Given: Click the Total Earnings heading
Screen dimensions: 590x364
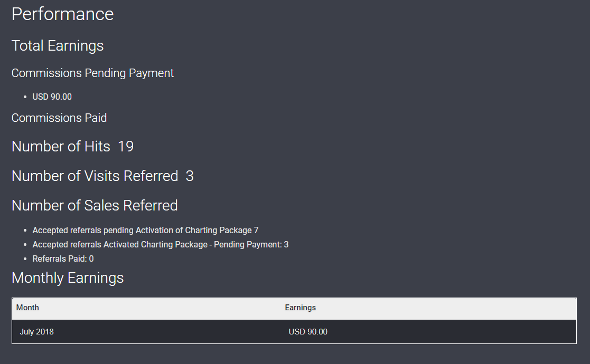Looking at the screenshot, I should [x=58, y=46].
